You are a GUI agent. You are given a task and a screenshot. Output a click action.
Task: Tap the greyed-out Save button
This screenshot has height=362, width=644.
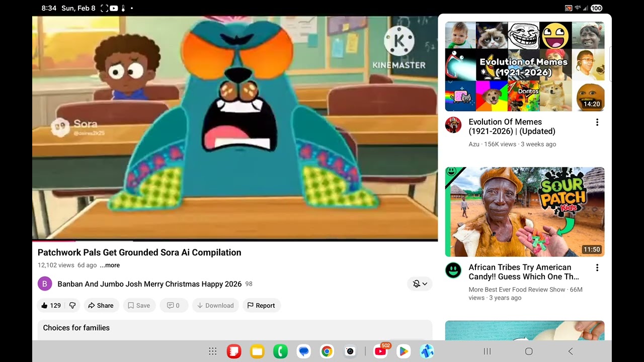pos(139,305)
